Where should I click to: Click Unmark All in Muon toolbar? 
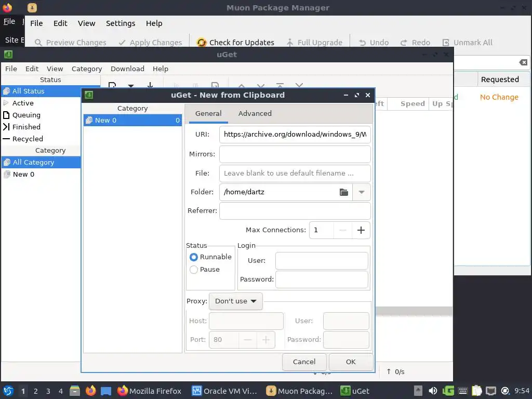click(x=467, y=43)
